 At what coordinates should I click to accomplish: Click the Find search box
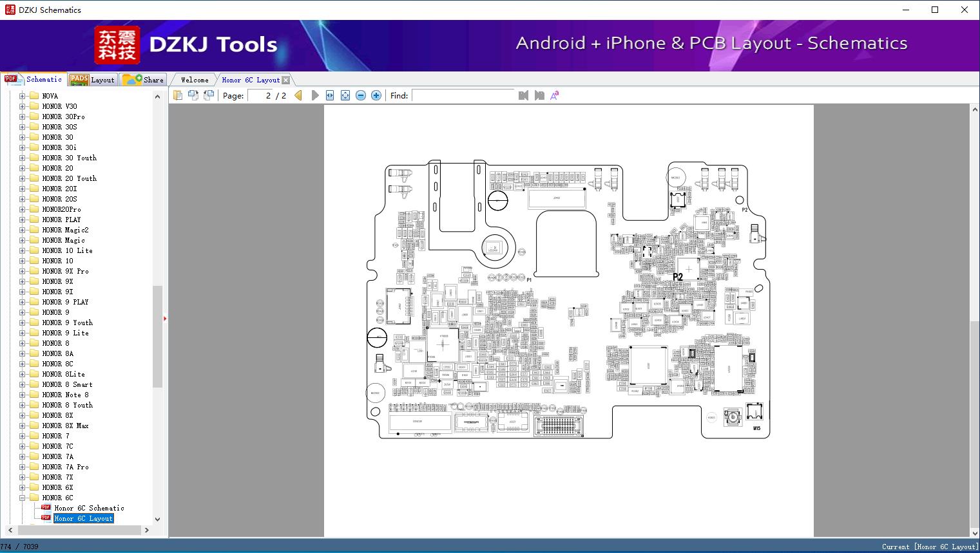pyautogui.click(x=463, y=95)
